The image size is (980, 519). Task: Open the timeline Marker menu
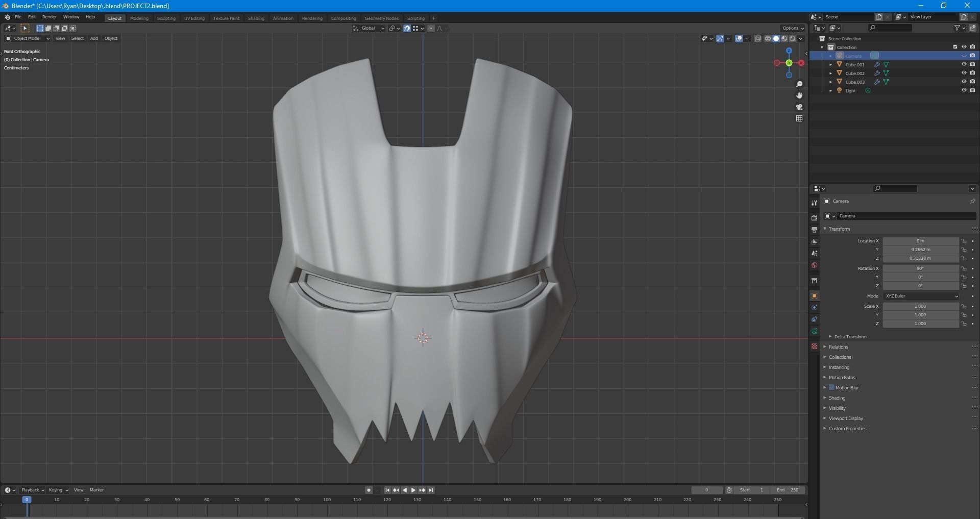point(96,490)
